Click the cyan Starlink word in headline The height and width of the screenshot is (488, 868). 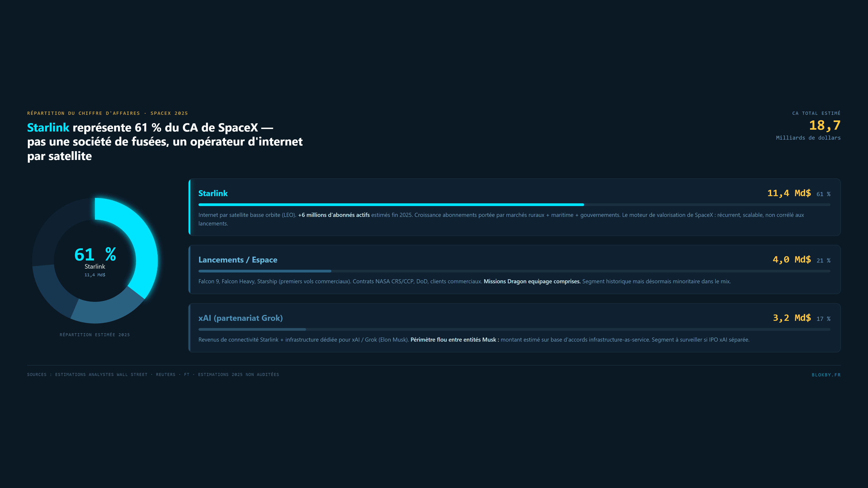48,128
